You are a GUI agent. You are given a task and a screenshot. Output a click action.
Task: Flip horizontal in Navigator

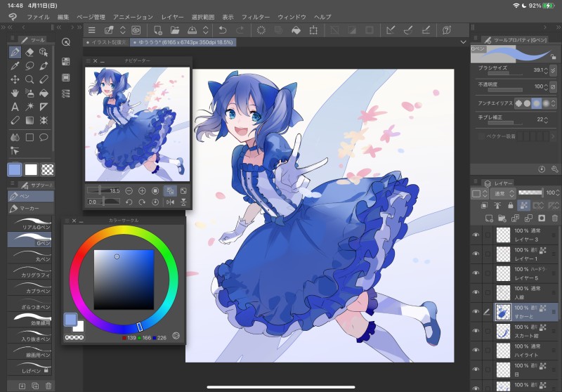pyautogui.click(x=170, y=202)
